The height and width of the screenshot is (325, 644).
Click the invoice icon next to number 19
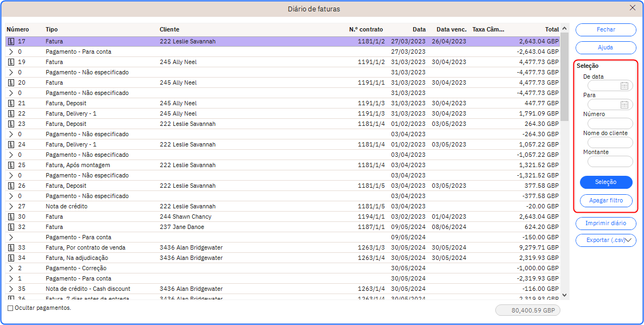[11, 62]
